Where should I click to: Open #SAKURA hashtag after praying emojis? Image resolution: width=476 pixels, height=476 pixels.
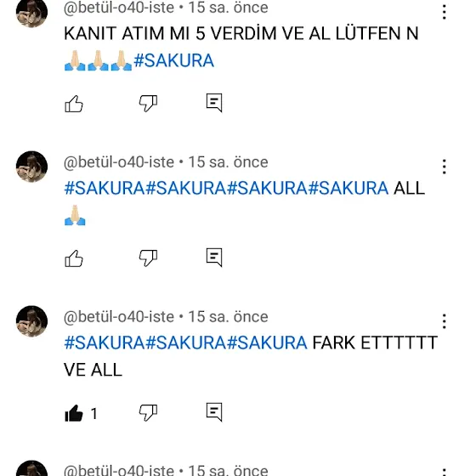tap(174, 60)
